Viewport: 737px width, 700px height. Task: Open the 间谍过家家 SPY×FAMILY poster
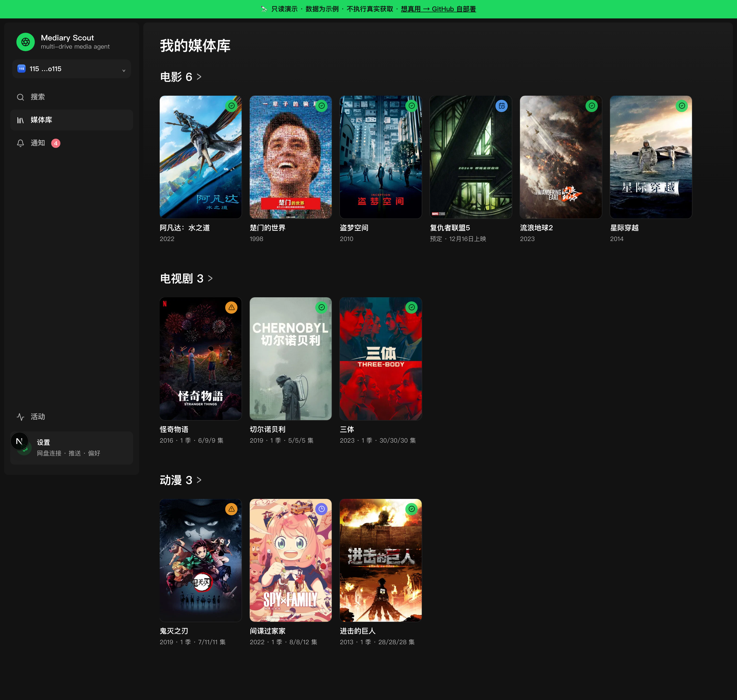(291, 561)
